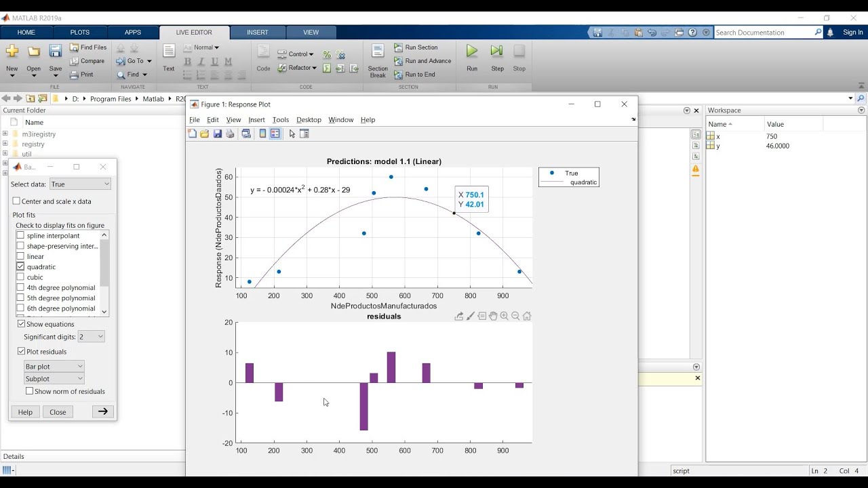Open the Select data dropdown
The height and width of the screenshot is (488, 868).
(x=80, y=184)
